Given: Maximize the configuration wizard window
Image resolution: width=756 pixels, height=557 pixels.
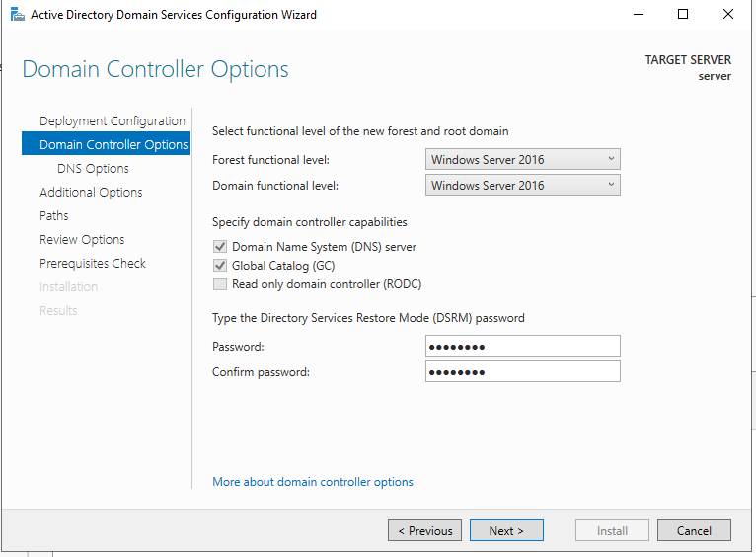Looking at the screenshot, I should click(683, 14).
